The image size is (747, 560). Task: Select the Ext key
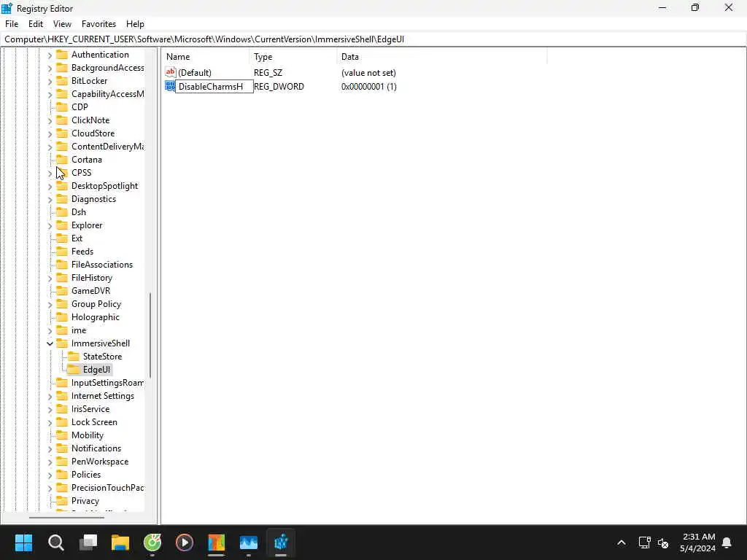click(77, 238)
